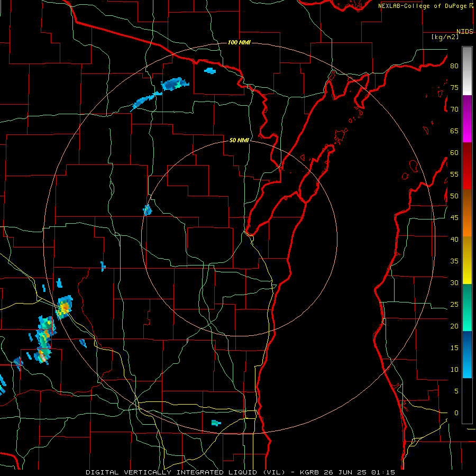Viewport: 476px width, 476px height.
Task: Click the NIDS label
Action: (464, 32)
